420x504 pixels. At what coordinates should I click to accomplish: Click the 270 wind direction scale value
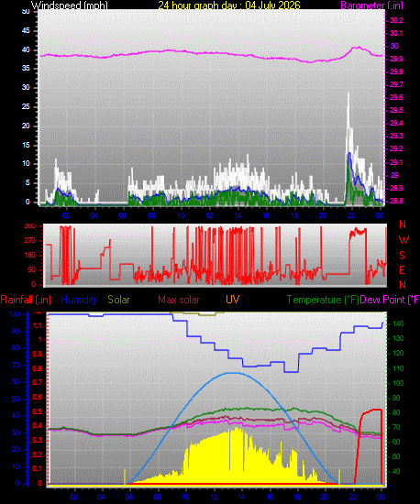[29, 241]
